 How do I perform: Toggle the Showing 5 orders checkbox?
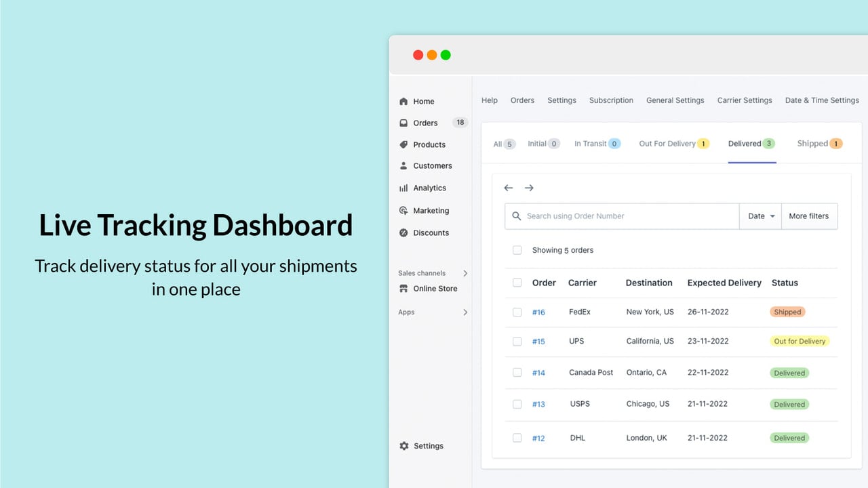point(517,250)
